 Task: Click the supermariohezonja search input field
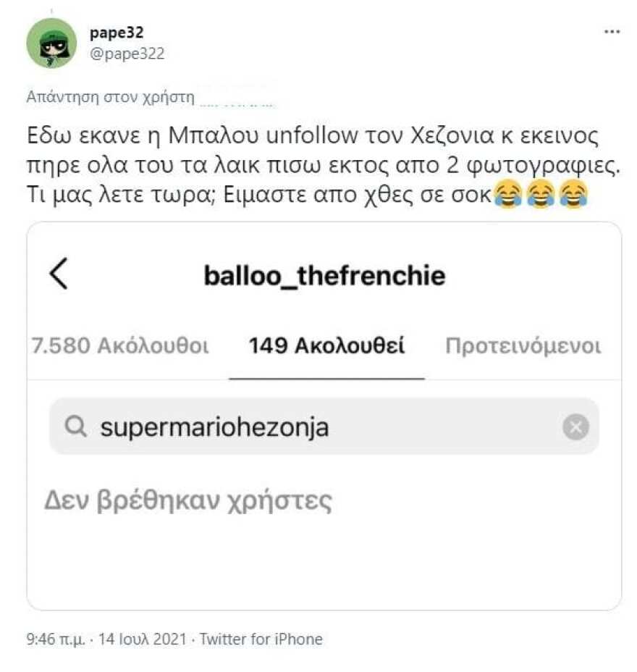click(217, 427)
